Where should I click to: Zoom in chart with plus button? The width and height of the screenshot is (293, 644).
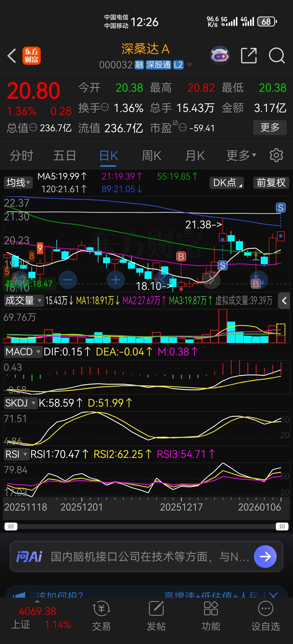[x=115, y=280]
